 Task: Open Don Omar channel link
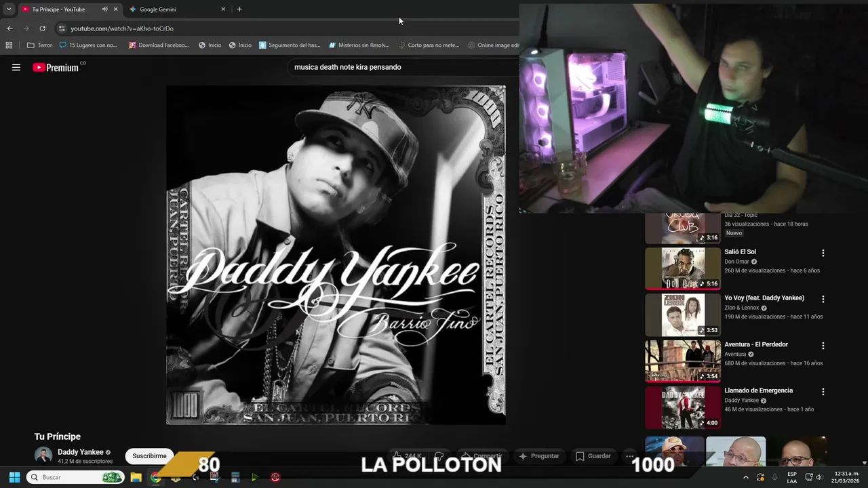coord(736,262)
